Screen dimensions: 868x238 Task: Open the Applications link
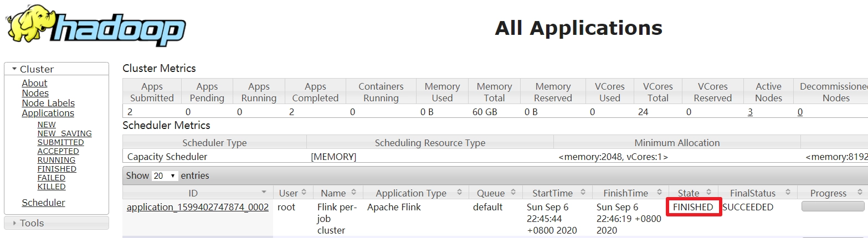48,113
